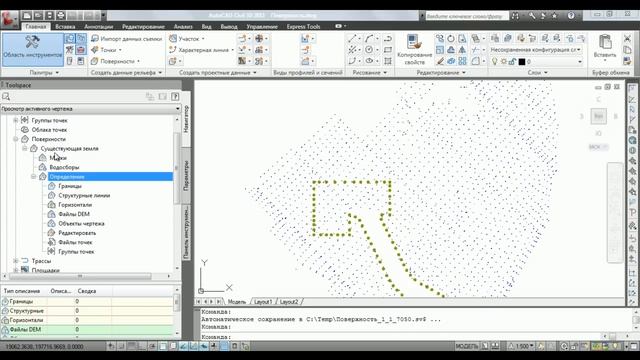Toggle the layer freeze sun icon
640x360 pixels.
504,62
